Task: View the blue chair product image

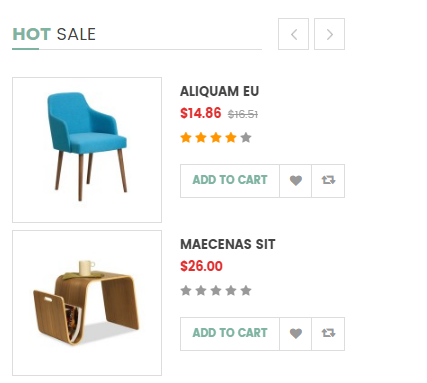Action: point(87,150)
